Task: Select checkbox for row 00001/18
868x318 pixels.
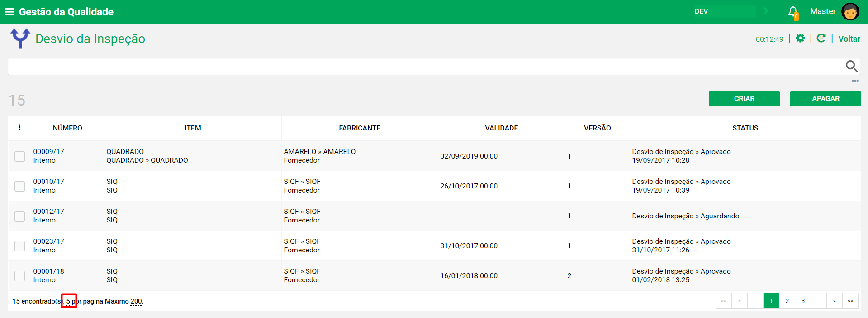Action: [x=19, y=276]
